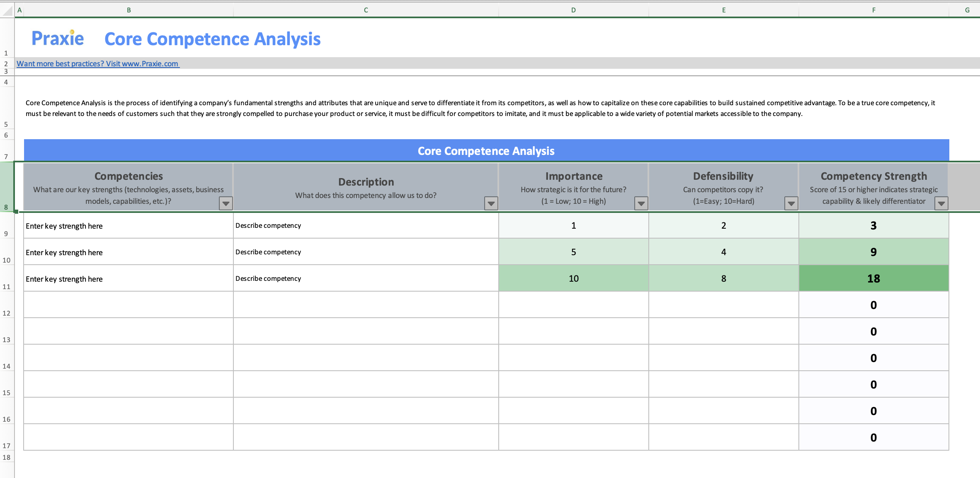This screenshot has height=478, width=980.
Task: Click 'Describe competency' cell in row 9
Action: (366, 226)
